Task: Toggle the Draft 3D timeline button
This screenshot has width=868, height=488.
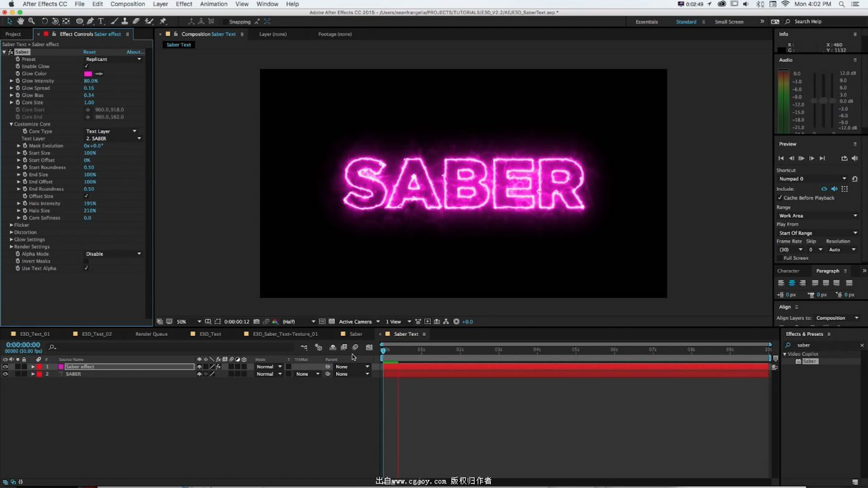Action: click(319, 347)
